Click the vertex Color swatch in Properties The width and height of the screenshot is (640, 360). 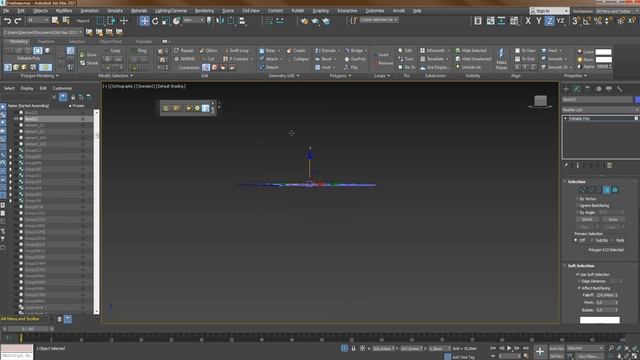(603, 52)
